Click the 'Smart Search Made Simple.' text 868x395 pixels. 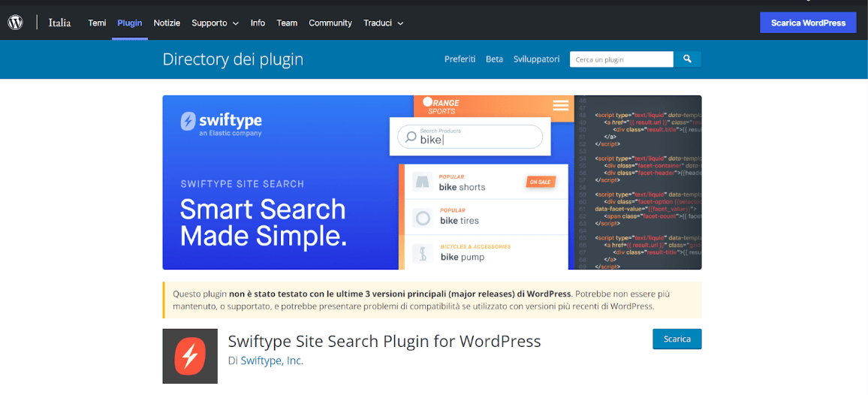click(264, 223)
